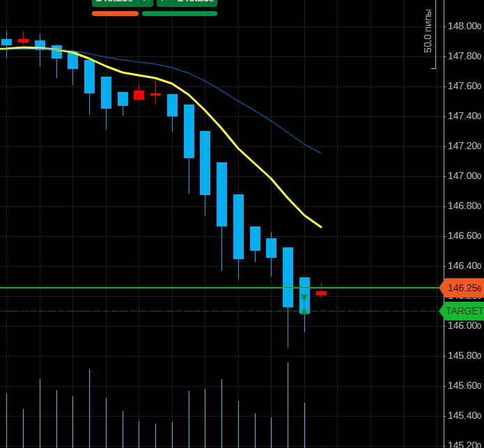This screenshot has width=484, height=448.
Task: Click the green TARGET price label
Action: [x=462, y=311]
